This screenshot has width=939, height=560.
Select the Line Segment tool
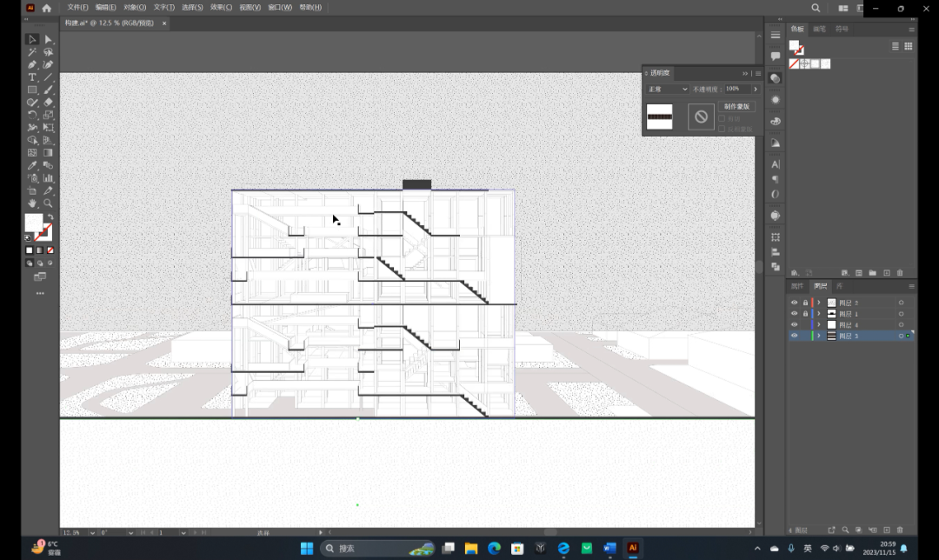coord(49,77)
